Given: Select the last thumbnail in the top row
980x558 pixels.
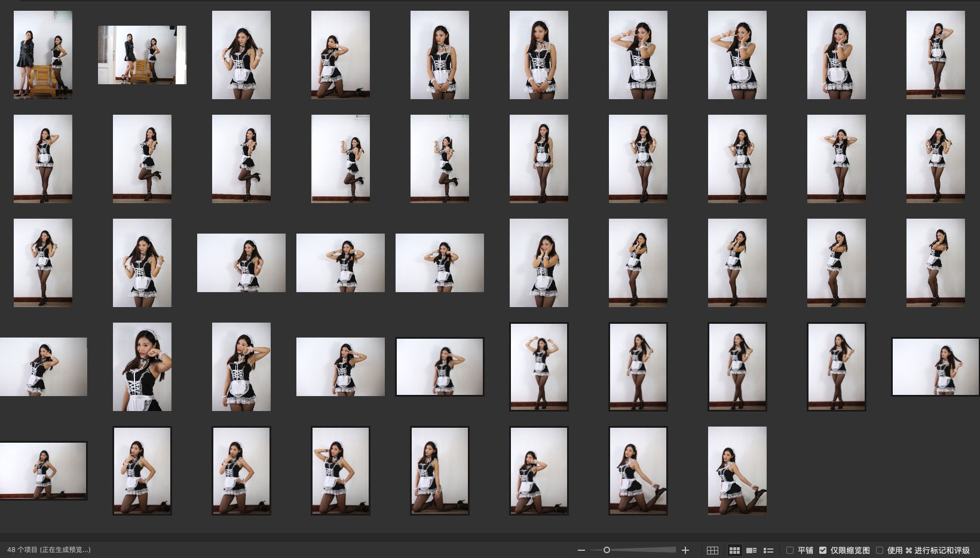Looking at the screenshot, I should pos(935,54).
